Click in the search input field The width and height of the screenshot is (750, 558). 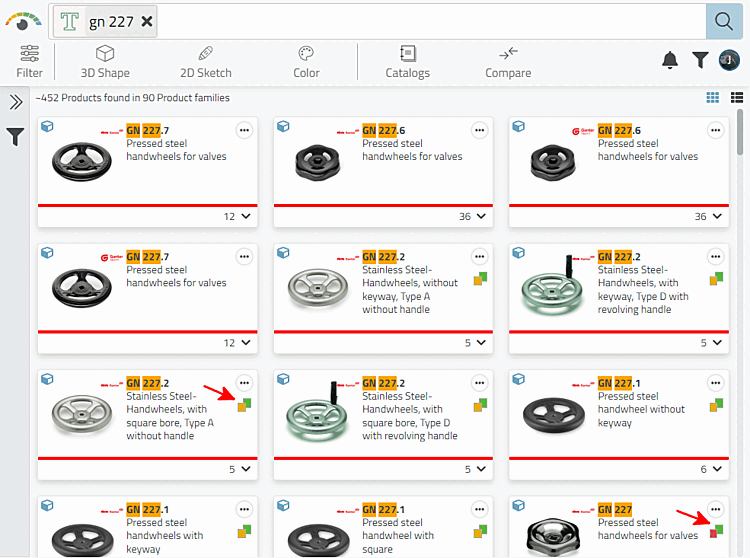430,22
